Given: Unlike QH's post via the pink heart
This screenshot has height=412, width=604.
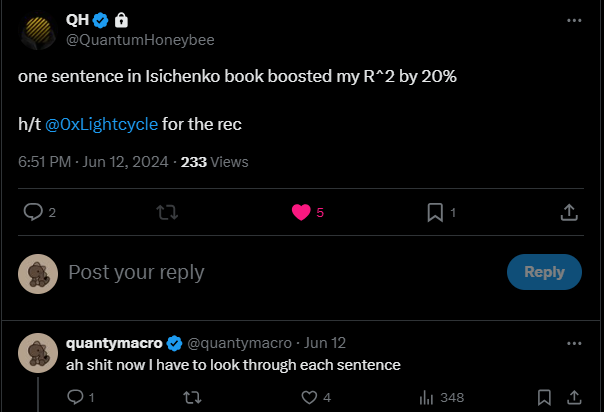Looking at the screenshot, I should pyautogui.click(x=301, y=212).
